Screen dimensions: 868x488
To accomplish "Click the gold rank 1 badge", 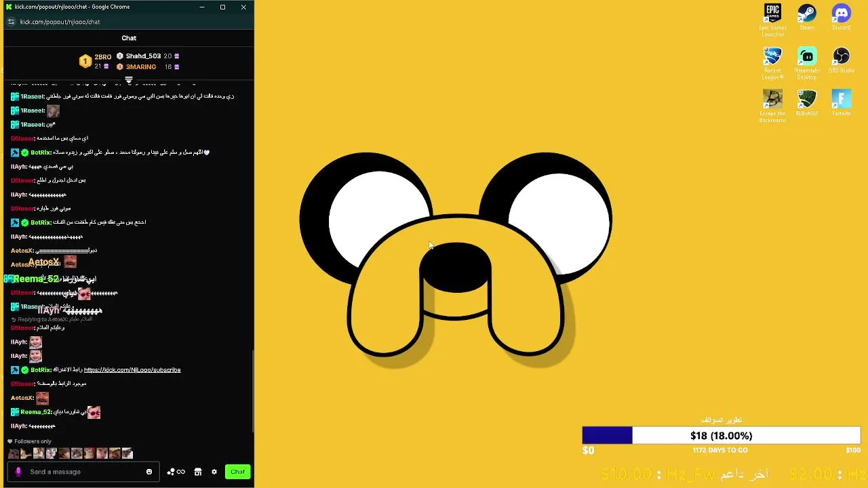I will click(85, 62).
